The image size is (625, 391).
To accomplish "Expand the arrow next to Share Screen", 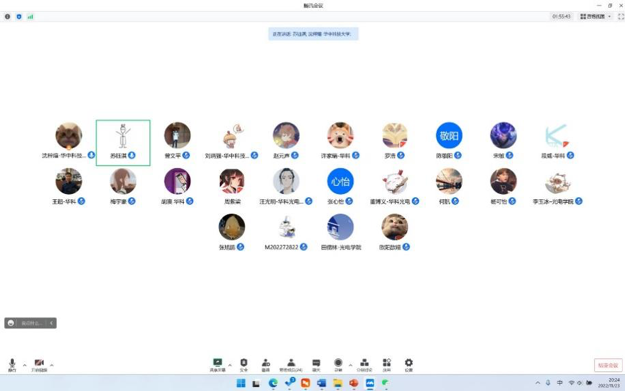I will pos(230,365).
